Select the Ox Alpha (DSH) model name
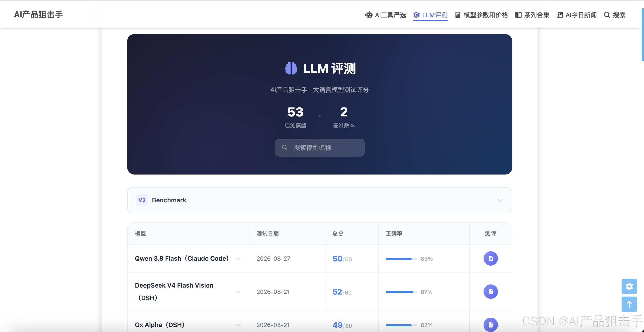The image size is (644, 332). (160, 325)
